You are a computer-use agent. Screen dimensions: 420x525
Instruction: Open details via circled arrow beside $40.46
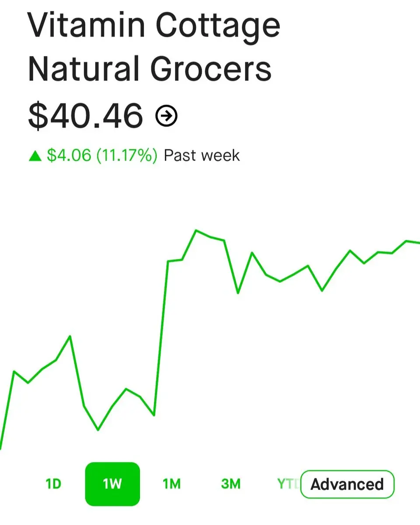(x=167, y=116)
